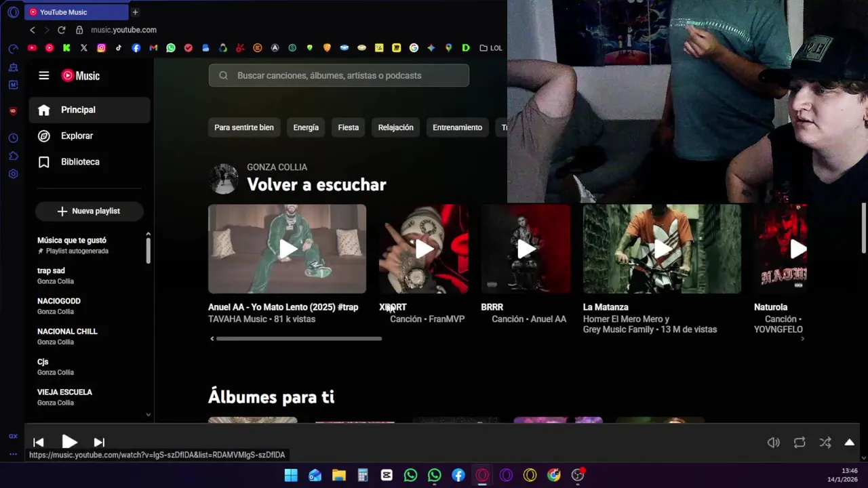Open a new browser tab
Image resolution: width=868 pixels, height=488 pixels.
click(x=135, y=12)
